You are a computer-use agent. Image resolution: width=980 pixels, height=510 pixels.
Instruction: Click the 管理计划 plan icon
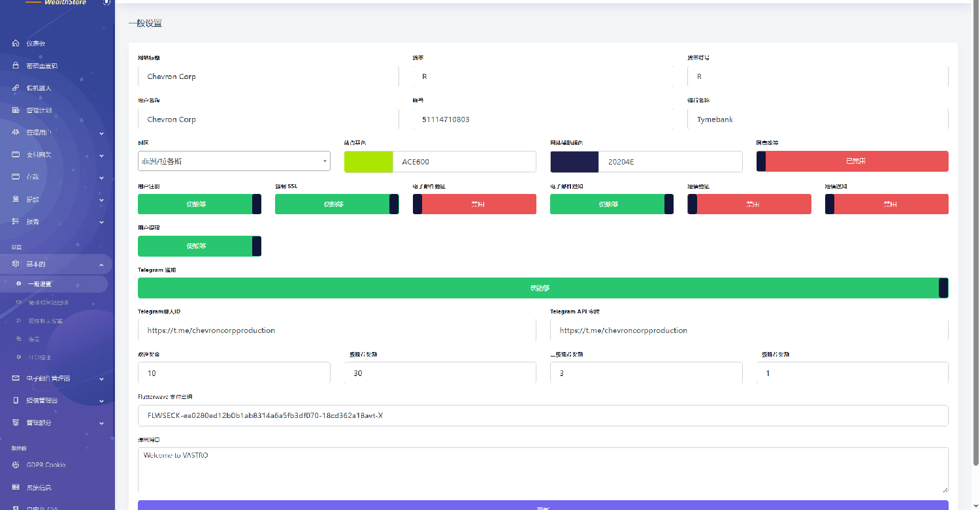point(16,110)
